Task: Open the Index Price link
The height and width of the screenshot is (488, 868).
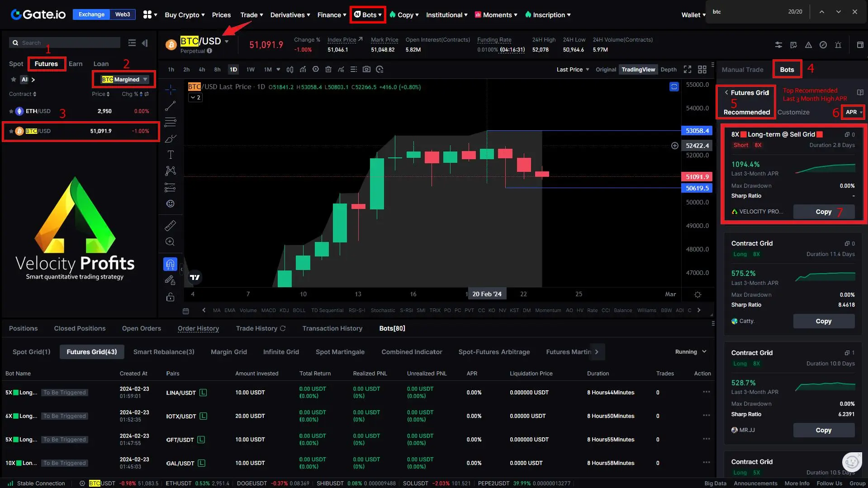Action: 345,40
